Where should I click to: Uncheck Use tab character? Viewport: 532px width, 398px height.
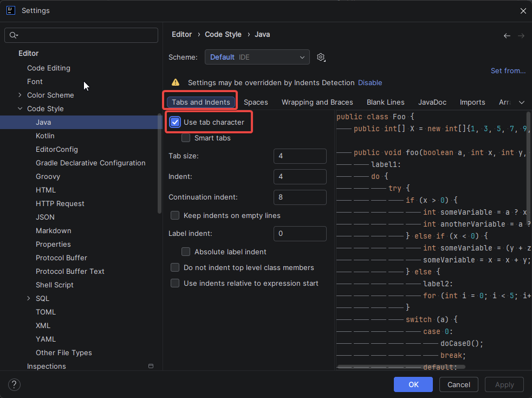coord(175,123)
